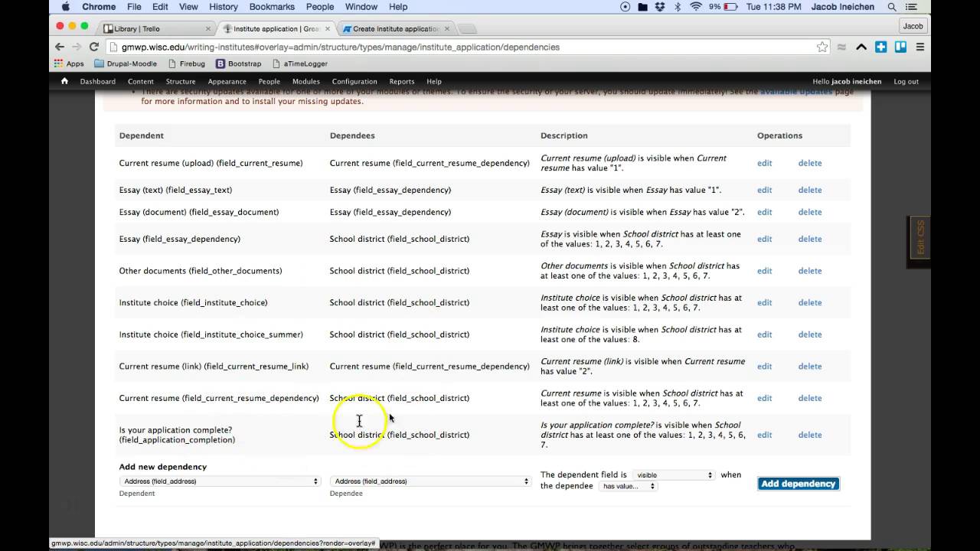Image resolution: width=980 pixels, height=551 pixels.
Task: Click the new tab button
Action: (467, 29)
